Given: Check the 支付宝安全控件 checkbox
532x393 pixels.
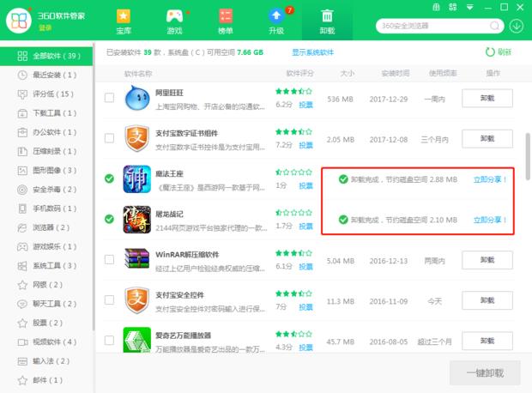Looking at the screenshot, I should [x=109, y=300].
